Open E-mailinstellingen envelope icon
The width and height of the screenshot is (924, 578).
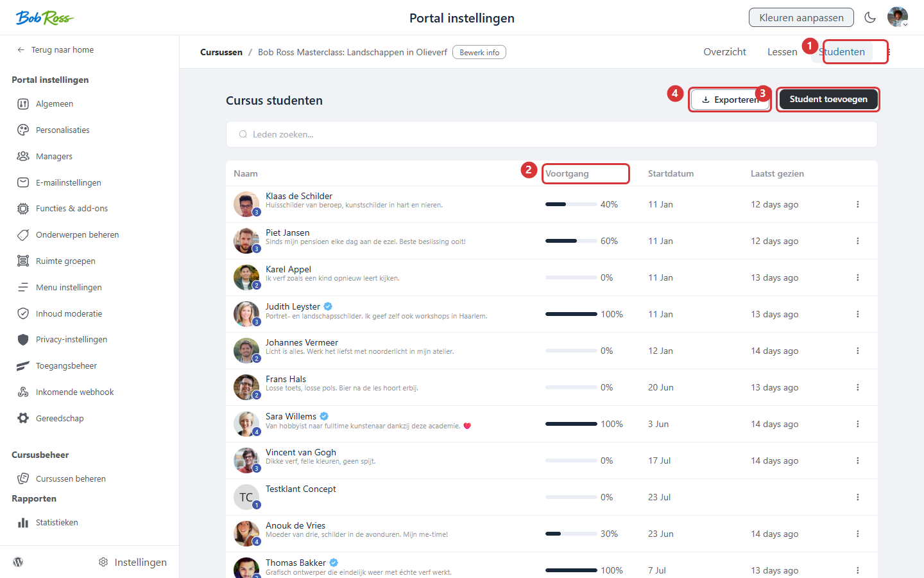coord(23,182)
